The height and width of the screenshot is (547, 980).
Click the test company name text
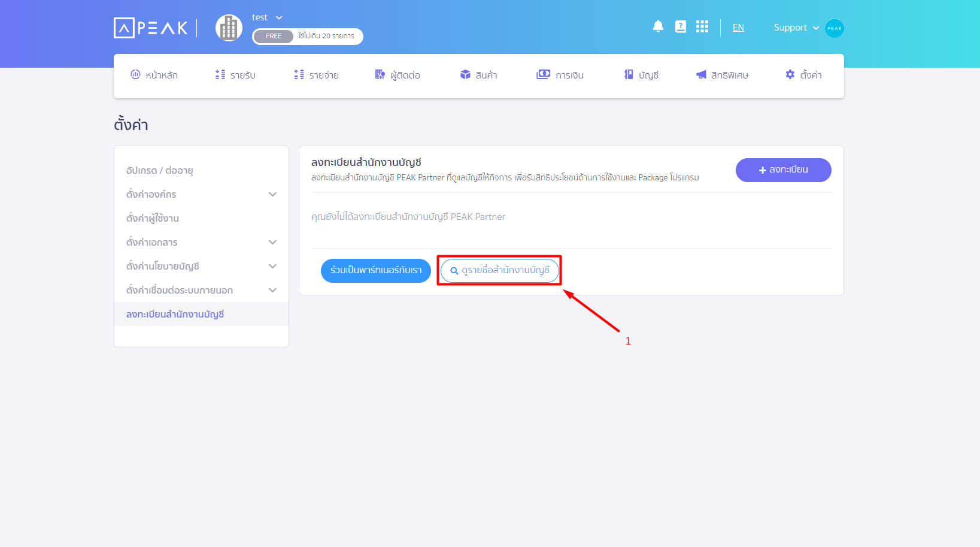260,18
